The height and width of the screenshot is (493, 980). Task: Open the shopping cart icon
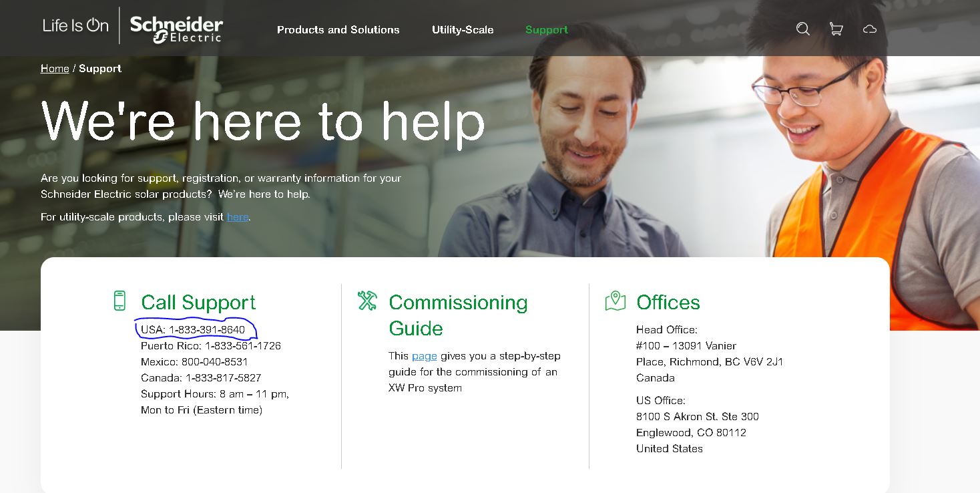point(836,29)
